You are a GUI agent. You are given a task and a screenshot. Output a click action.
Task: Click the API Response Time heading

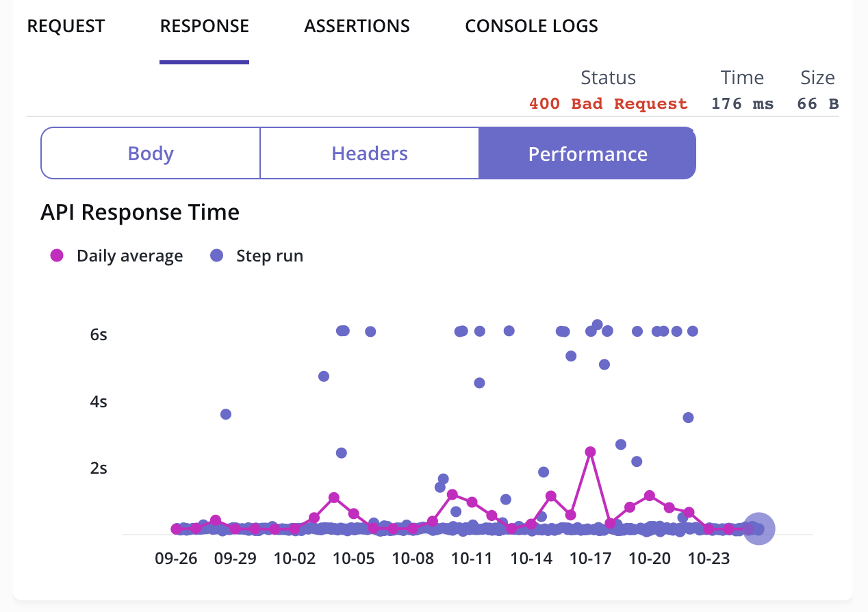click(140, 212)
